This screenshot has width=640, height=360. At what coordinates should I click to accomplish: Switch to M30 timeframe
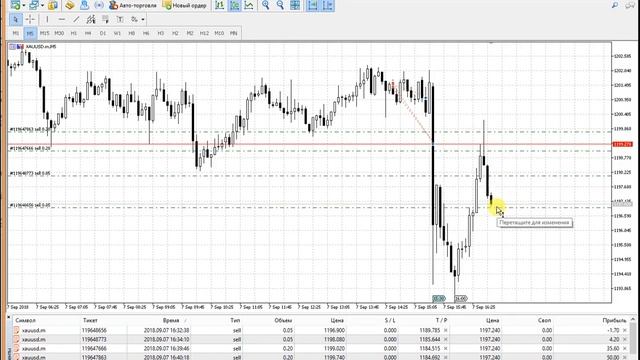pos(59,33)
